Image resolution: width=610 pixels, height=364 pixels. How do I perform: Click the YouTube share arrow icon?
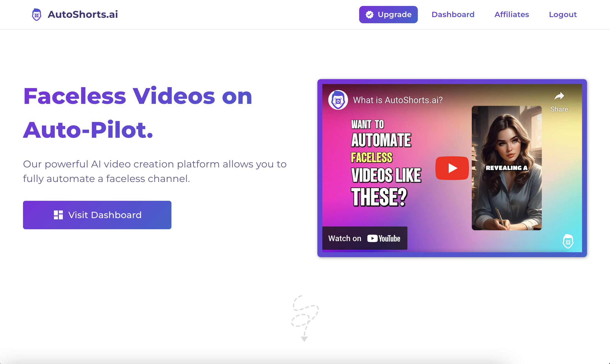pyautogui.click(x=559, y=96)
